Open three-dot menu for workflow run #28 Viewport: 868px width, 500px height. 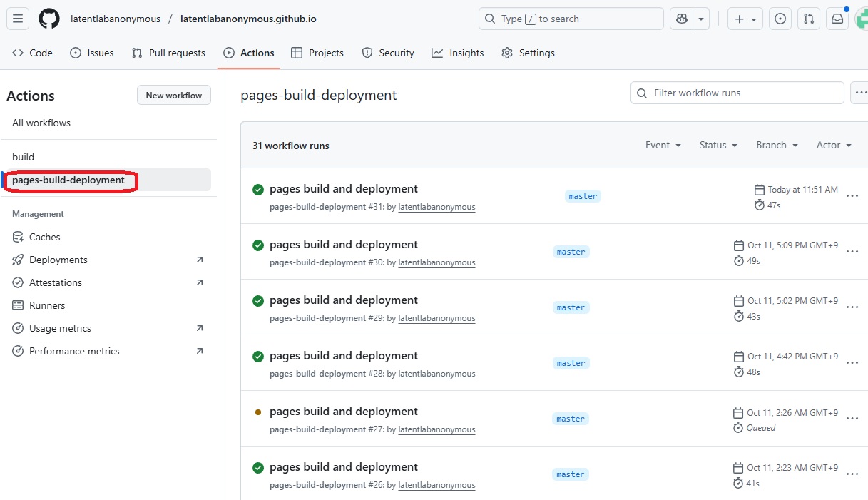pyautogui.click(x=852, y=362)
